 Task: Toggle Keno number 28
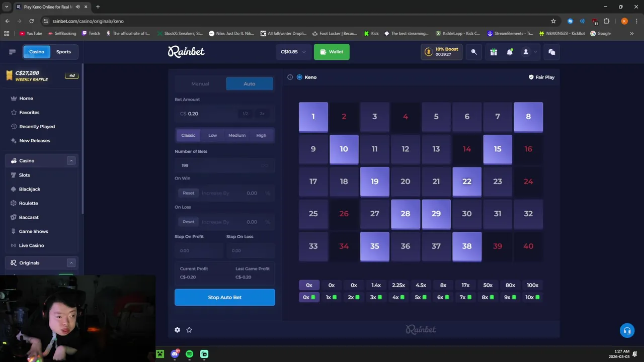click(405, 214)
